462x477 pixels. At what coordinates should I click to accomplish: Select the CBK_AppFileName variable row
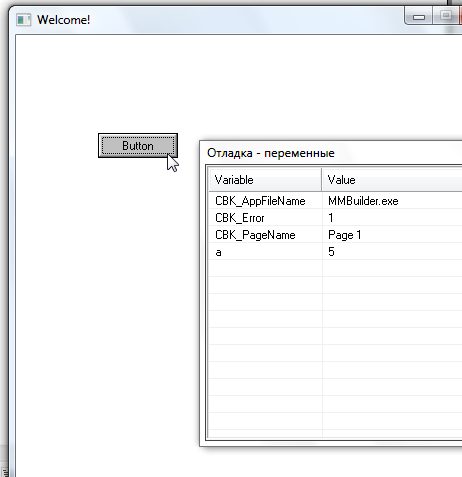coord(335,201)
